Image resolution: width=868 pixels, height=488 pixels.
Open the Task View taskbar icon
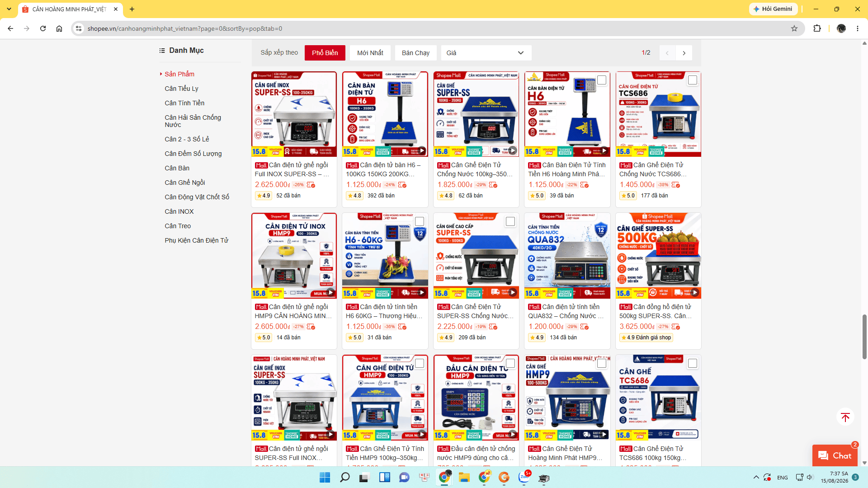[364, 477]
